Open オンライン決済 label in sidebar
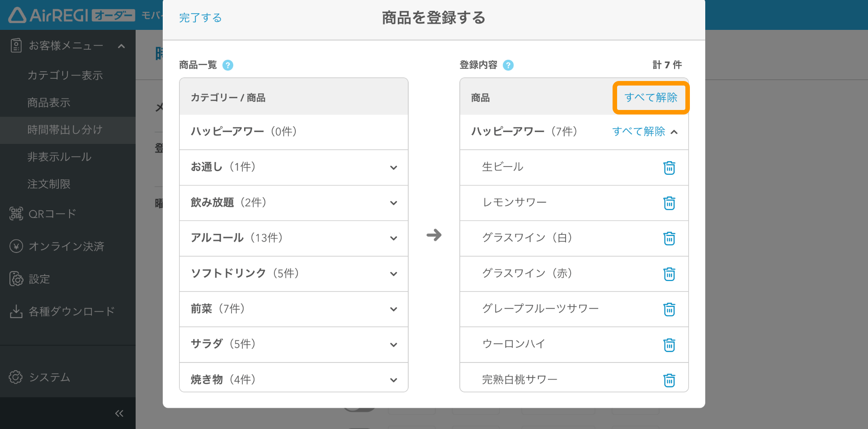Image resolution: width=868 pixels, height=429 pixels. pos(66,246)
